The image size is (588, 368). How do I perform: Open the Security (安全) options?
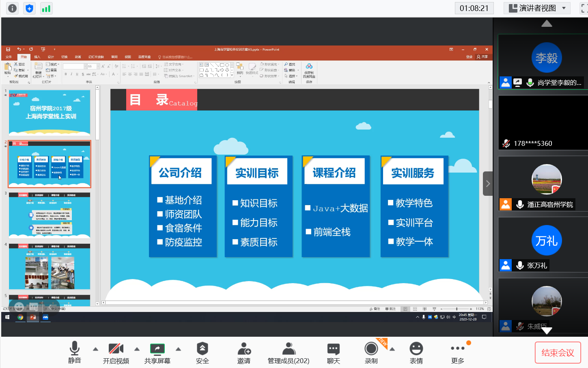pyautogui.click(x=202, y=353)
